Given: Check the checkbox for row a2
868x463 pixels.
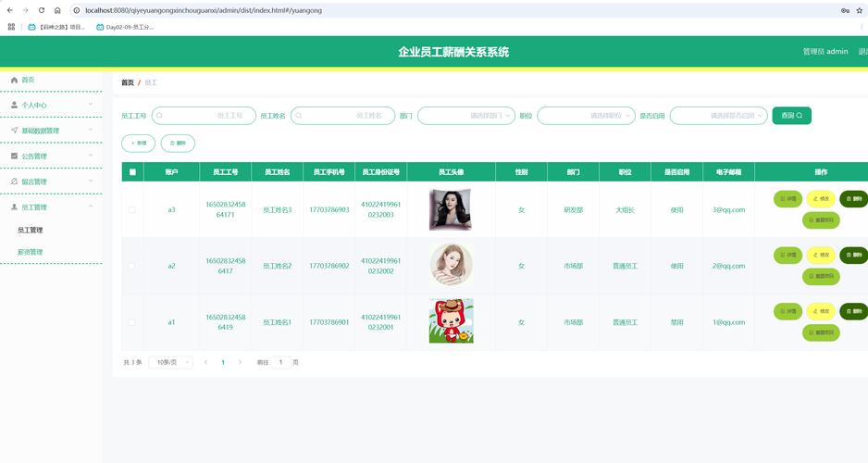Looking at the screenshot, I should [131, 266].
